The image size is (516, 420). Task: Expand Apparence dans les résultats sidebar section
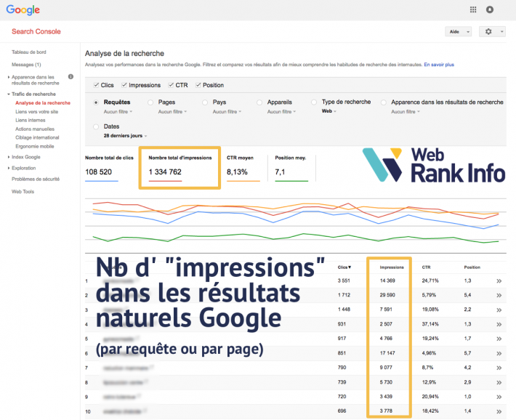(9, 77)
